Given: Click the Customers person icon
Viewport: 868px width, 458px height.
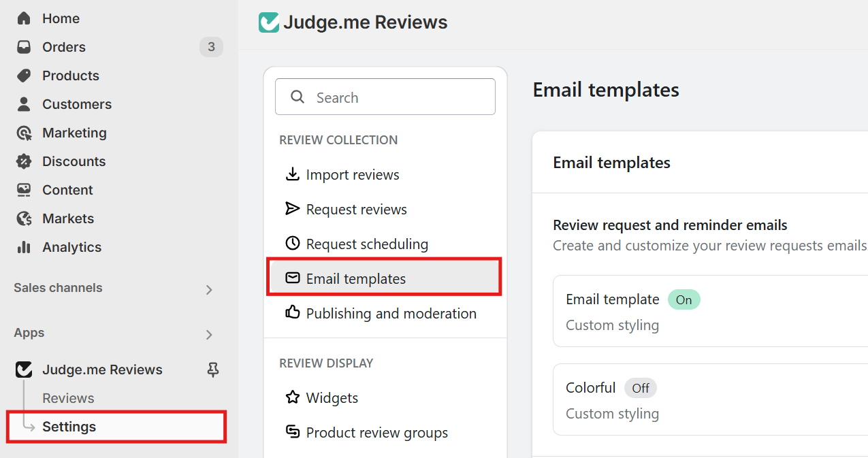Looking at the screenshot, I should tap(24, 104).
